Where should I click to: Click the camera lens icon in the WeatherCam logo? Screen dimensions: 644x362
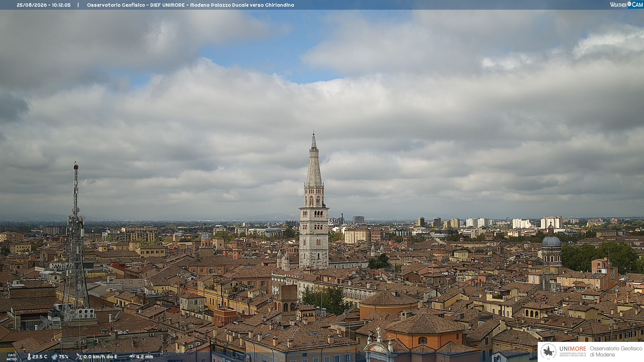629,4
